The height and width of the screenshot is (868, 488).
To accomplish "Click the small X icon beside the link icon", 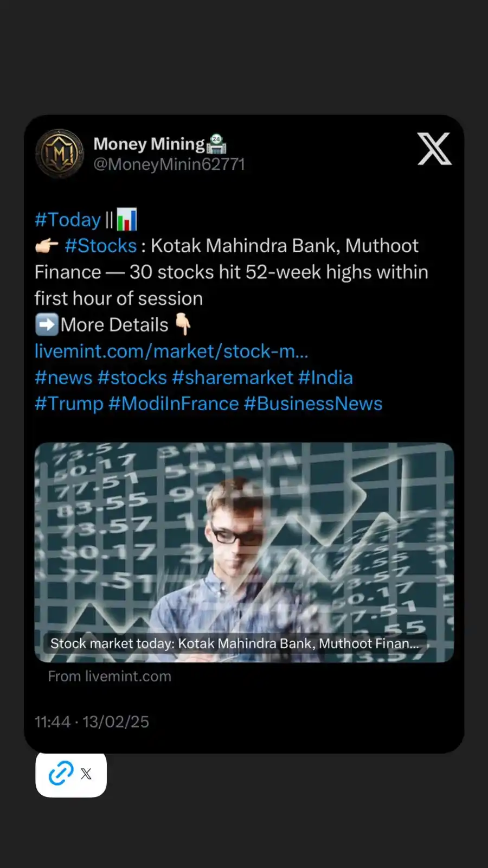I will [x=86, y=774].
